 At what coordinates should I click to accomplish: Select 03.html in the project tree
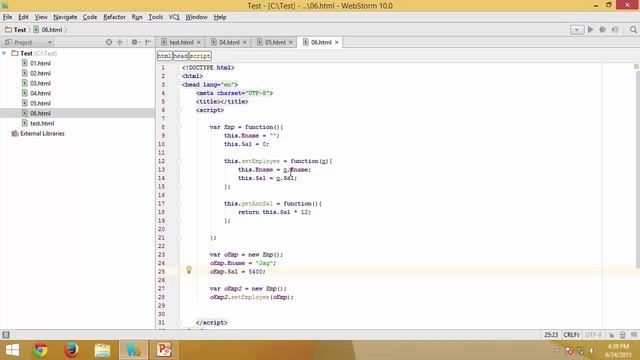(x=40, y=83)
